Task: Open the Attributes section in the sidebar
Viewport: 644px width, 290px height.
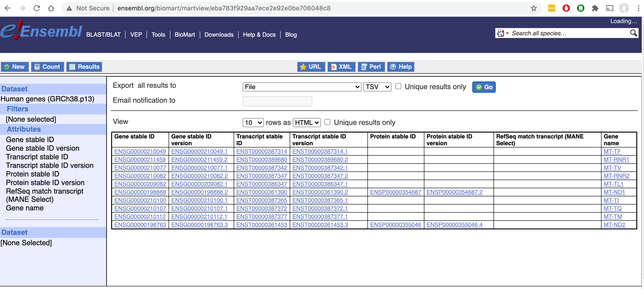Action: click(24, 129)
